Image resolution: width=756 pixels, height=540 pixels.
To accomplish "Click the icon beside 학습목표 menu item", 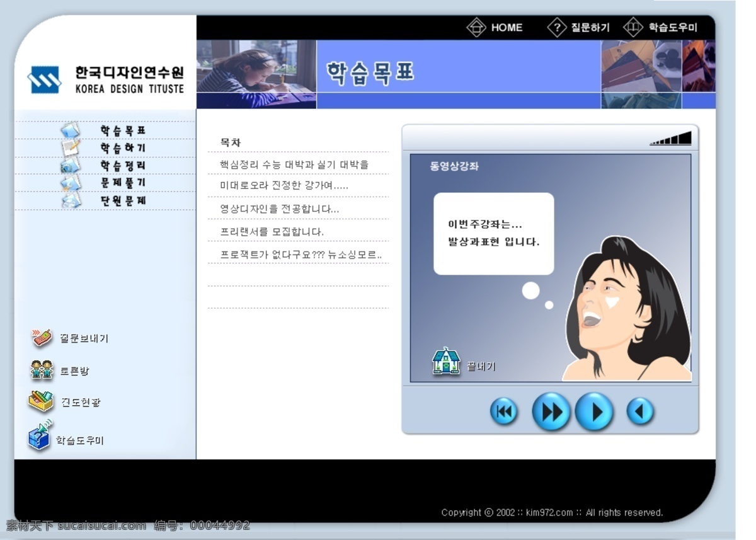I will (70, 130).
